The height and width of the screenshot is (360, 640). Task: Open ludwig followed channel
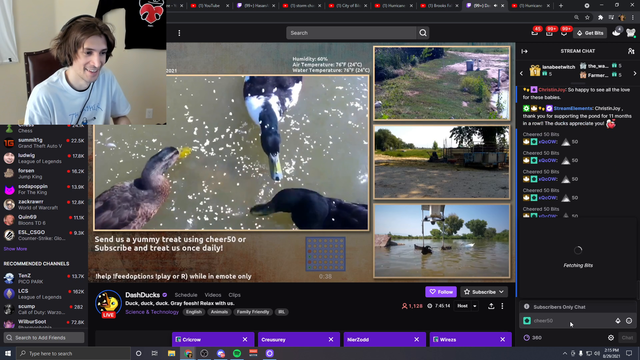point(44,158)
